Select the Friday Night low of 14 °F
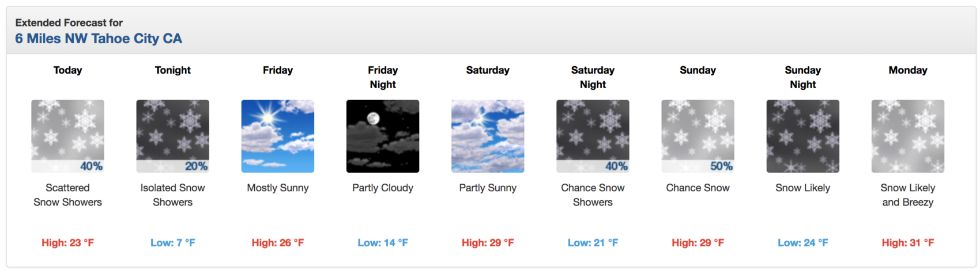 coord(383,243)
